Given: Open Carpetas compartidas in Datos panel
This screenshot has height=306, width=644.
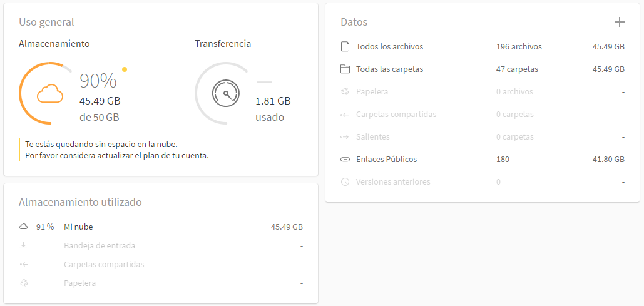Looking at the screenshot, I should (x=483, y=114).
